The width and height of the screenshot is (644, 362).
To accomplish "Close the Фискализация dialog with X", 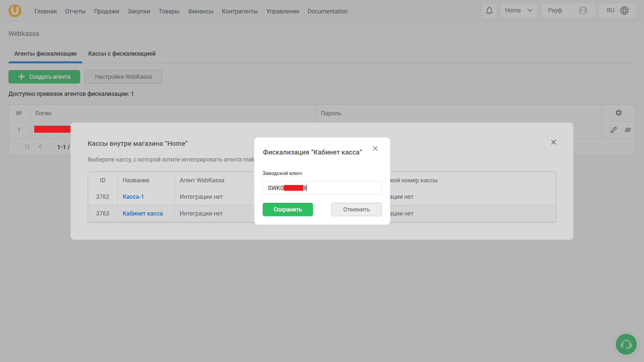I will tap(375, 148).
